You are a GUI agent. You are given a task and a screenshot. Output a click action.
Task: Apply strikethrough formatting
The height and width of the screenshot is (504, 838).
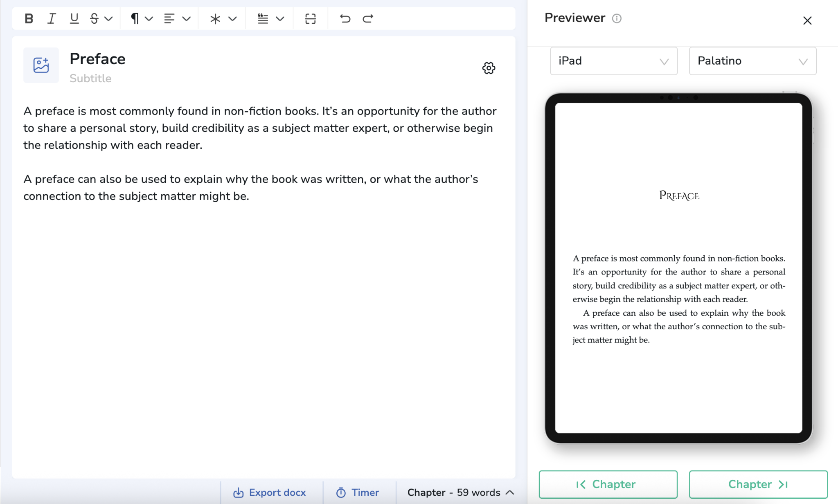tap(94, 18)
